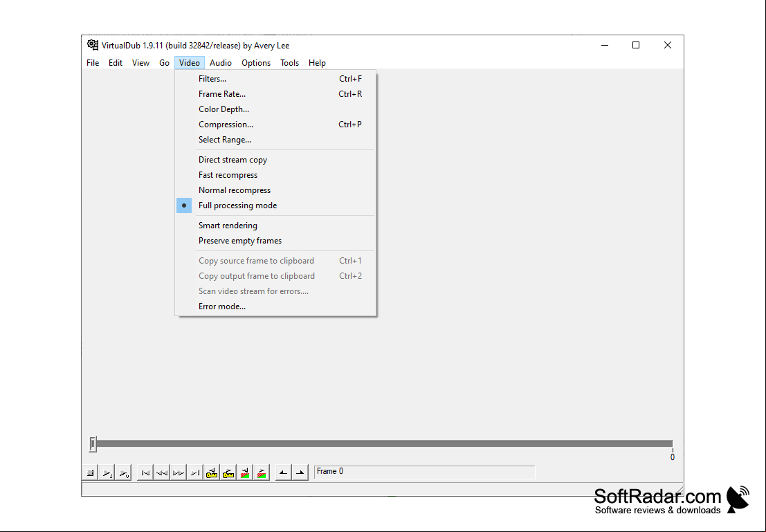
Task: Open the Color Depth... dialog
Action: coord(275,109)
